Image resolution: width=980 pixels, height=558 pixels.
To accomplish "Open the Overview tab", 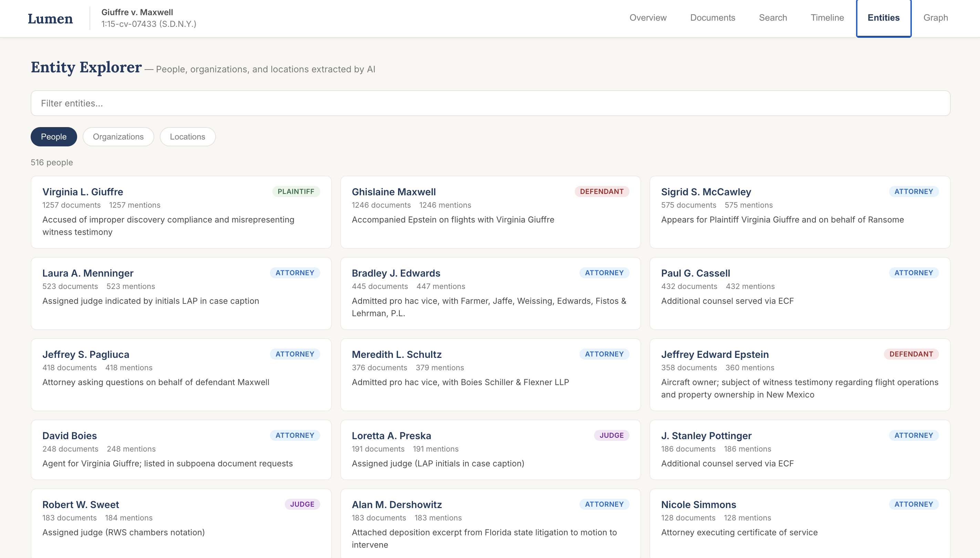I will point(648,18).
